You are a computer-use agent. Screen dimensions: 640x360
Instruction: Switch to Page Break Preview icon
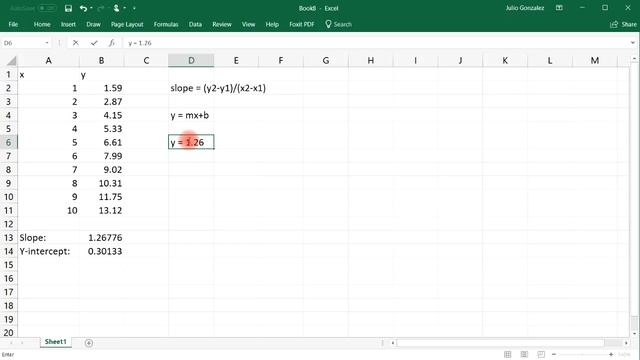(x=541, y=354)
